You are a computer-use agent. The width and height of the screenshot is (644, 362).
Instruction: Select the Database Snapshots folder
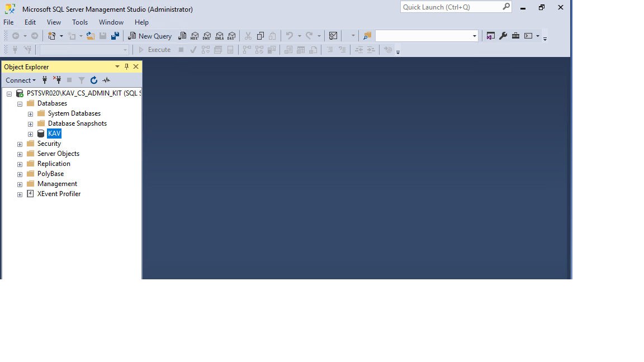pyautogui.click(x=77, y=123)
